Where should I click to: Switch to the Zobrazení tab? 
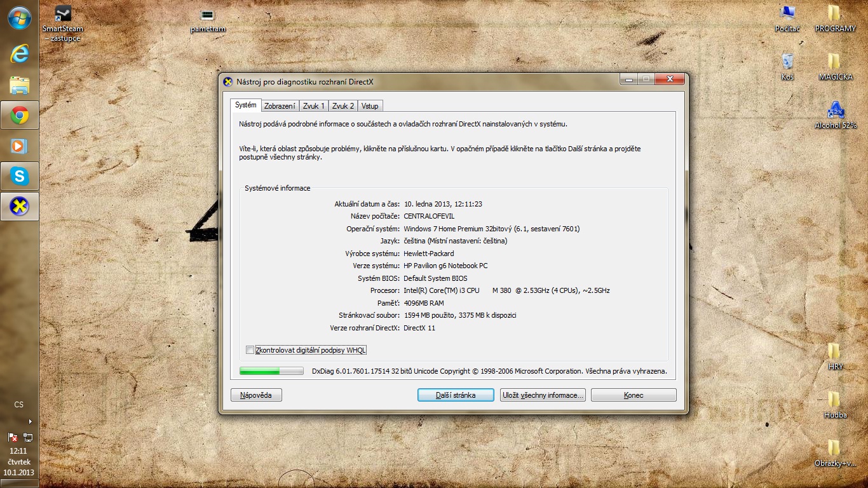280,106
